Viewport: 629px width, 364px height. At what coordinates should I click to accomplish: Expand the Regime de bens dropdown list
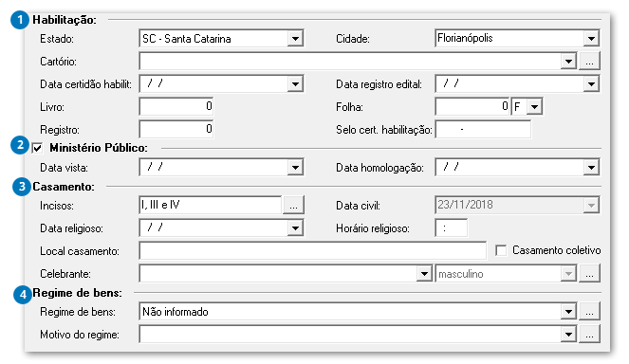[568, 312]
